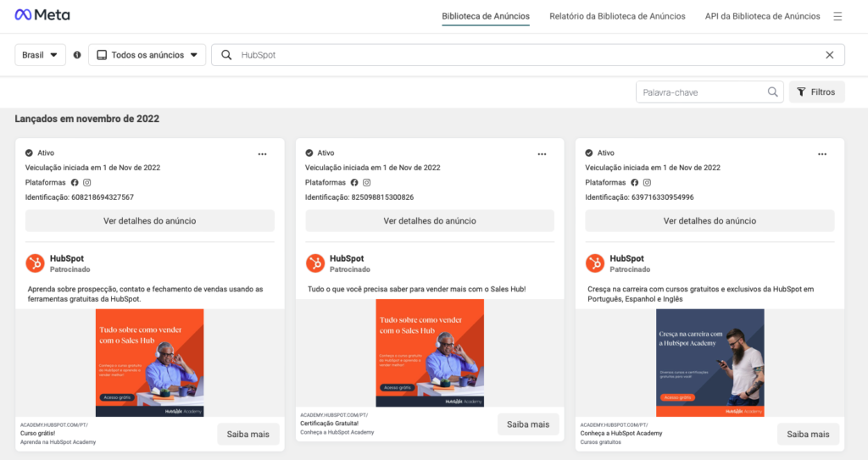Click the info icon beside Brasil
868x460 pixels.
(x=77, y=55)
